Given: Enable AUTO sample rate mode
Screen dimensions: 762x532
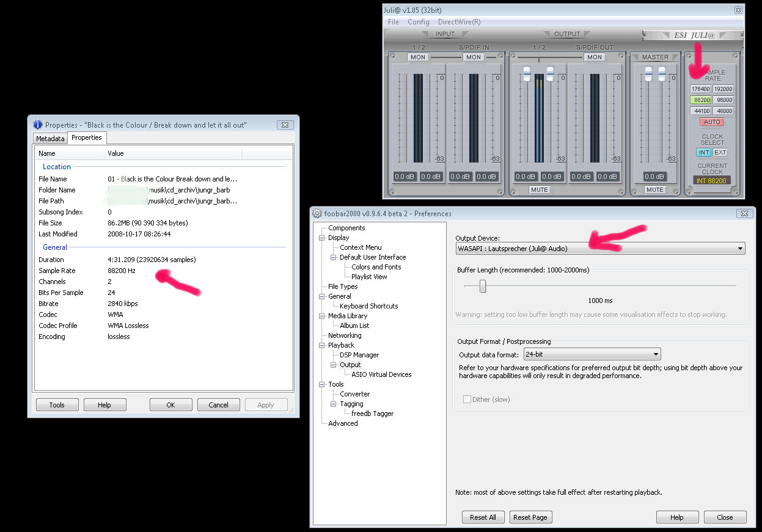Looking at the screenshot, I should click(712, 122).
